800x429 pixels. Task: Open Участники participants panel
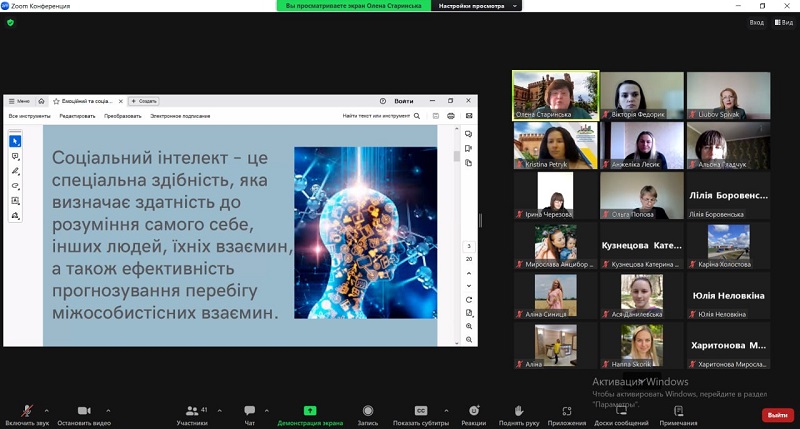191,412
